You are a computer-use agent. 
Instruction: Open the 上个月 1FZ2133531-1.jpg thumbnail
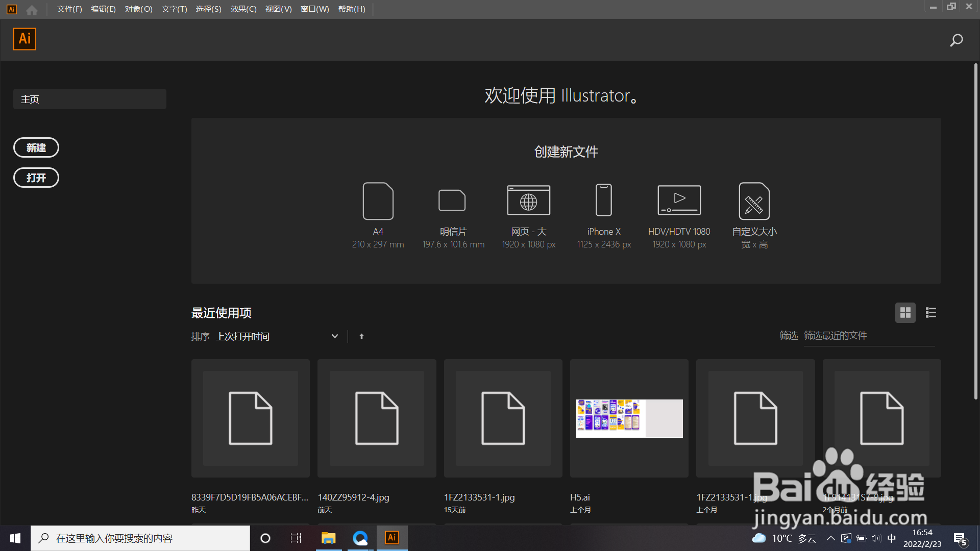tap(755, 418)
